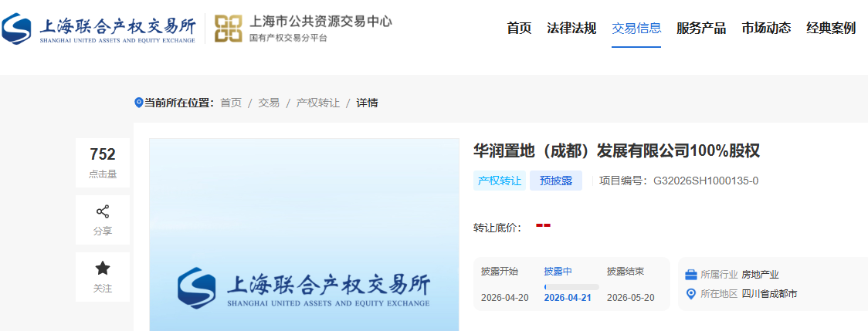Select the 交易信息 navigation tab

tap(636, 29)
